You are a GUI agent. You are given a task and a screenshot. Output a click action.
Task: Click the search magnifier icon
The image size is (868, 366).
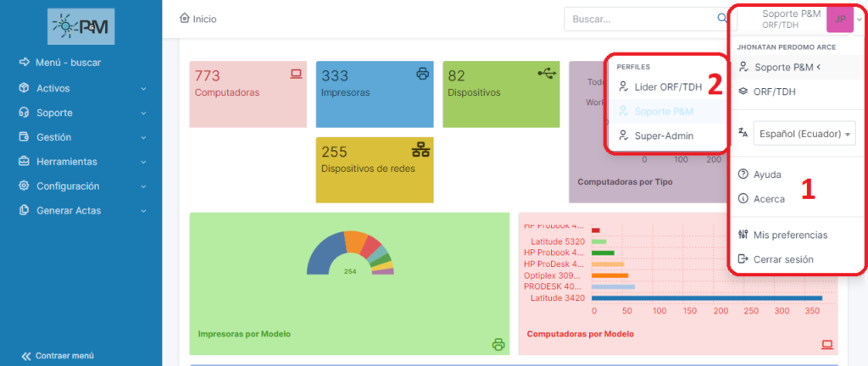click(x=721, y=18)
